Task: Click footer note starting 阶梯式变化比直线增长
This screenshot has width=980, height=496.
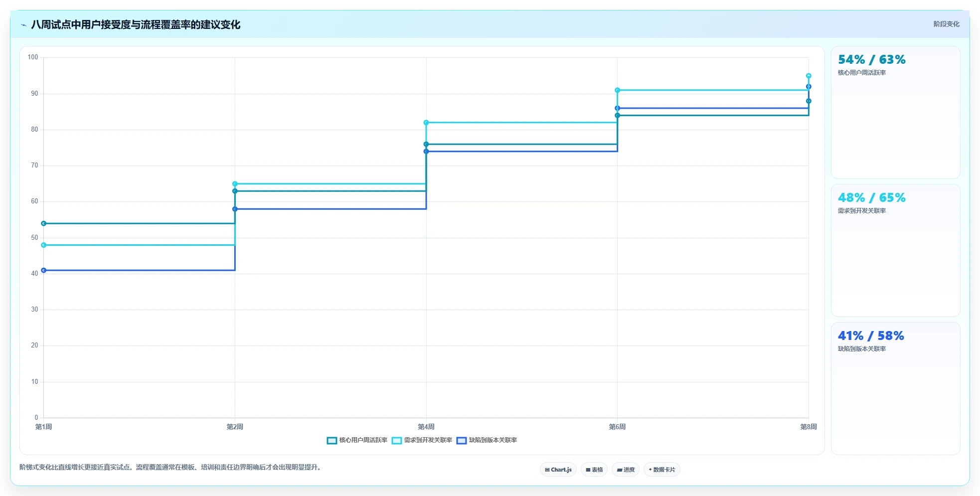Action: 171,468
